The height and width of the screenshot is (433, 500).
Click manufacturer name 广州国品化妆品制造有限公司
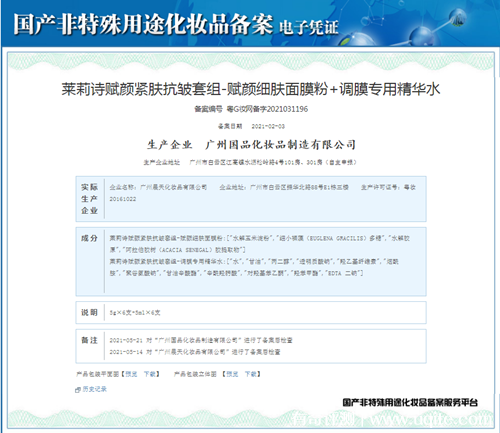[x=280, y=145]
